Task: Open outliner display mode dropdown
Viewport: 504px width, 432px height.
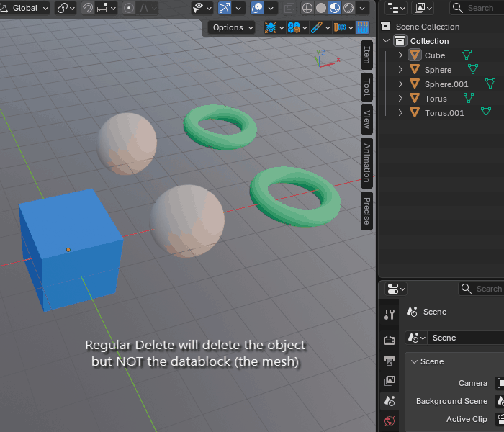Action: 423,8
